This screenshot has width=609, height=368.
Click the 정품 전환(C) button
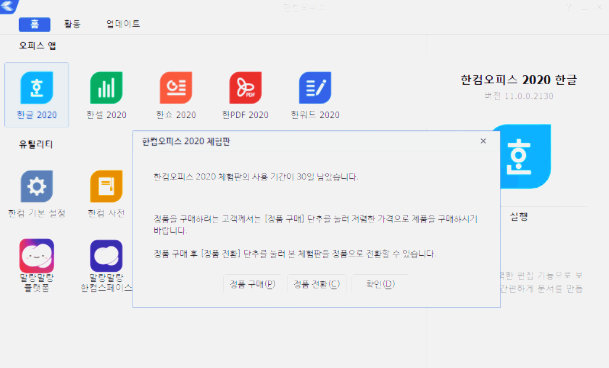[x=317, y=284]
